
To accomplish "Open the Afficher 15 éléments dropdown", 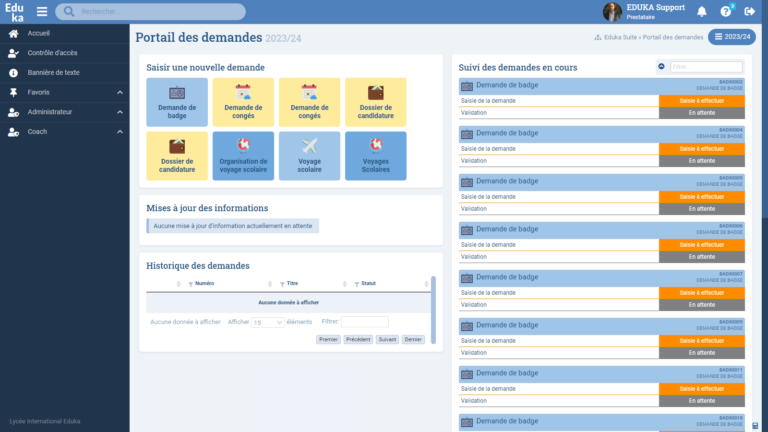I will pyautogui.click(x=267, y=322).
